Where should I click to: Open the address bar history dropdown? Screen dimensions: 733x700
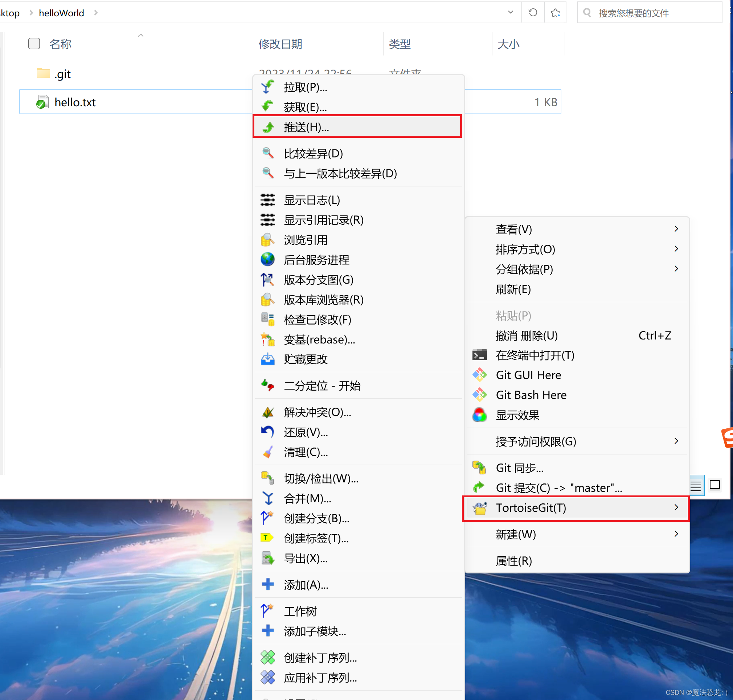(x=510, y=12)
